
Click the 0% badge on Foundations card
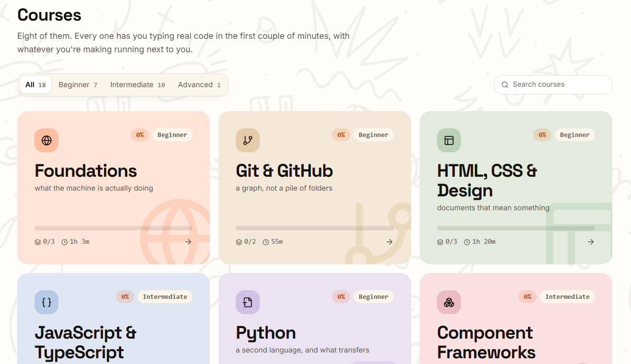click(140, 135)
